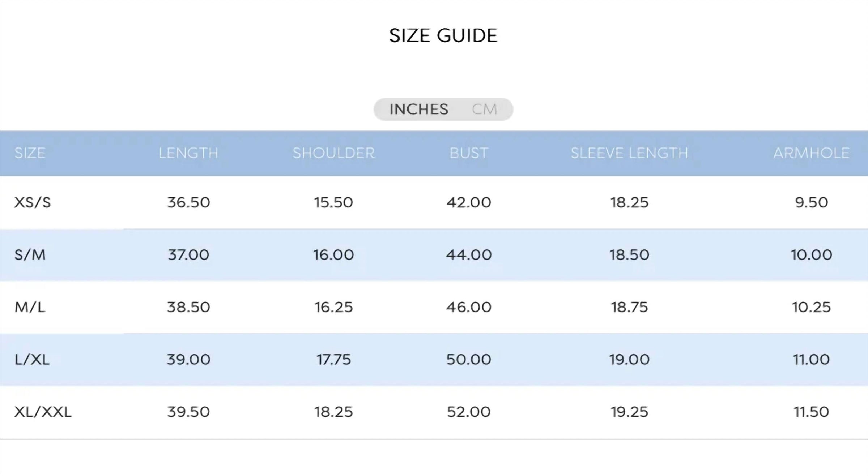The width and height of the screenshot is (868, 476).
Task: Select the XS/S size row label
Action: (33, 202)
